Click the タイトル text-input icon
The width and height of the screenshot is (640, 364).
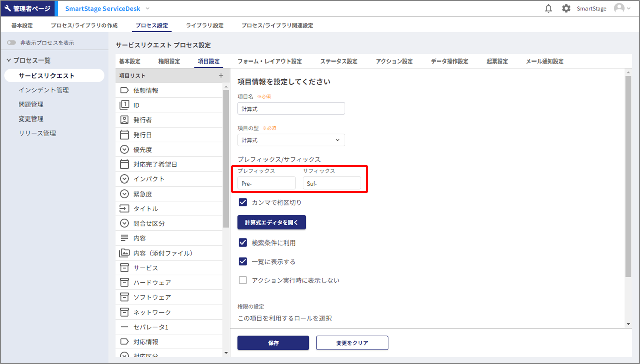(x=124, y=209)
